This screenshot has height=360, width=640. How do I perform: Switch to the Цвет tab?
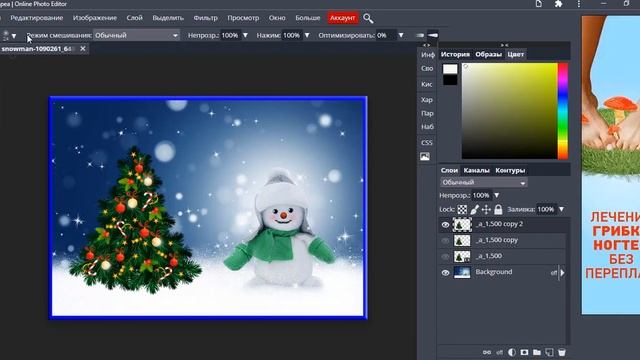click(x=516, y=54)
